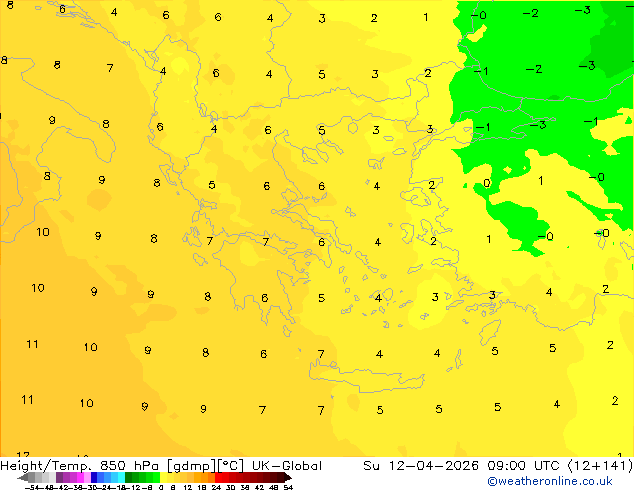Screen dimensions: 634x490
Task: Click the '18' label on the legend scale
Action: (x=202, y=487)
